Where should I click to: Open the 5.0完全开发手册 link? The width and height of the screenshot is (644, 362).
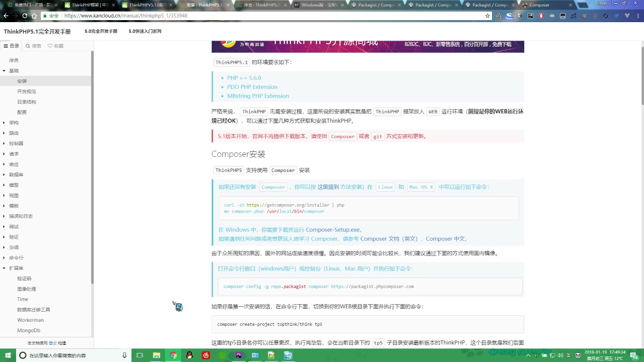tap(101, 31)
